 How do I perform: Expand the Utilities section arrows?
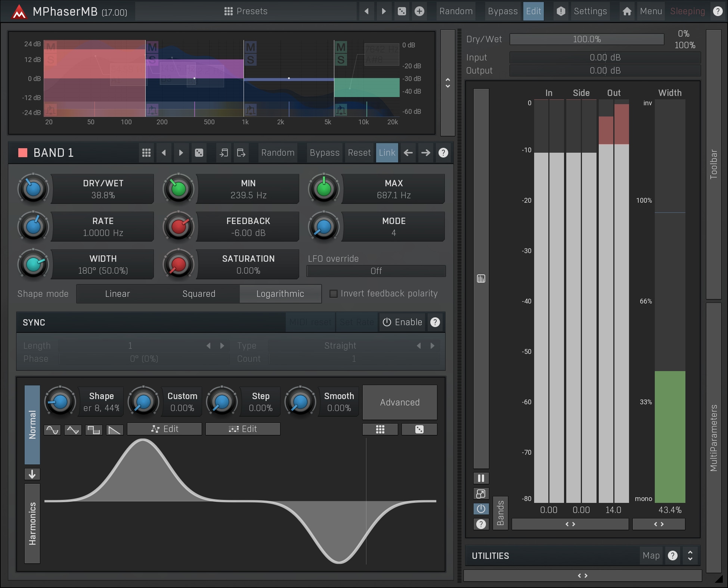click(x=690, y=556)
